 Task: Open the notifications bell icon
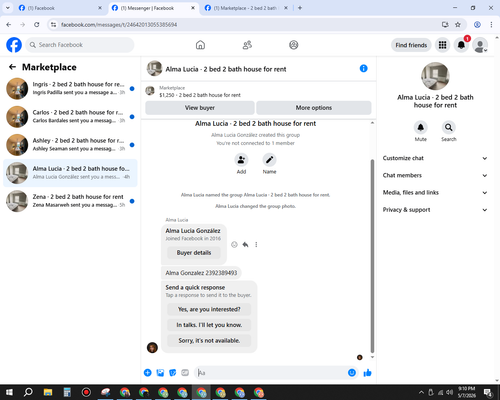[x=461, y=45]
